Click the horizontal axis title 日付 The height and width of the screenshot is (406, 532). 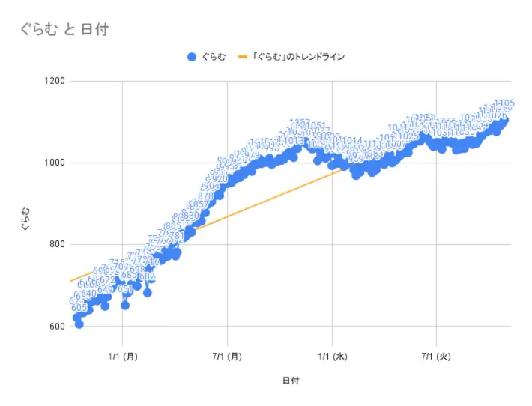pyautogui.click(x=291, y=381)
